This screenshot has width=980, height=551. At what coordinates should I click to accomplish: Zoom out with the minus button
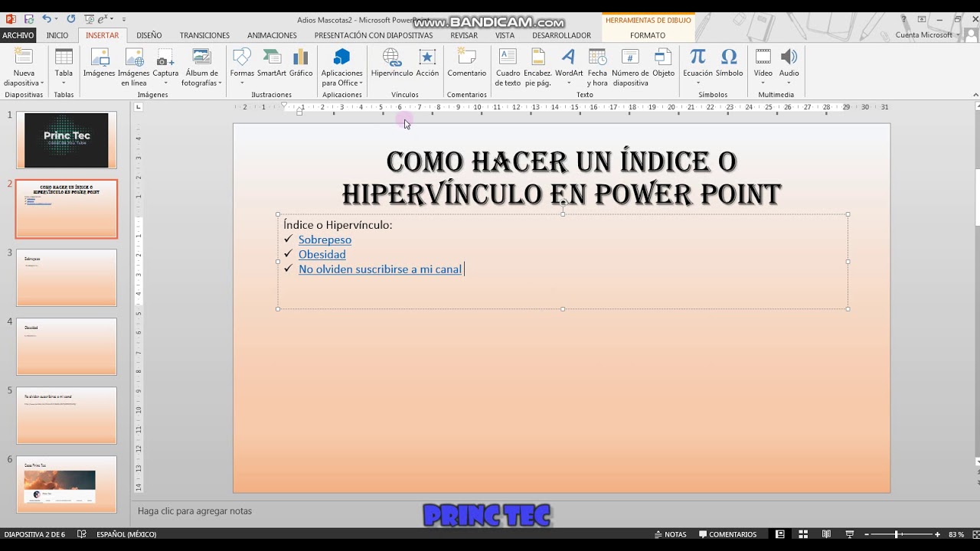tap(868, 534)
